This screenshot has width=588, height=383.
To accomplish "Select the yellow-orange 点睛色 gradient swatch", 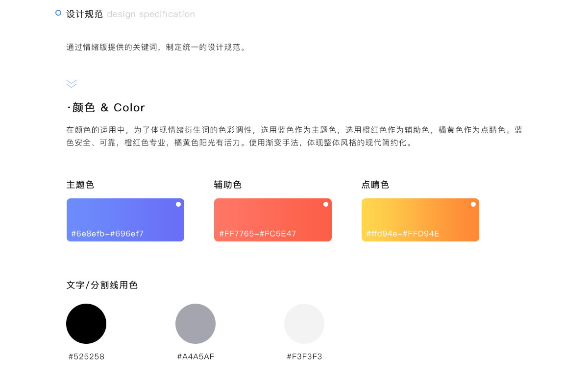I will tap(420, 220).
